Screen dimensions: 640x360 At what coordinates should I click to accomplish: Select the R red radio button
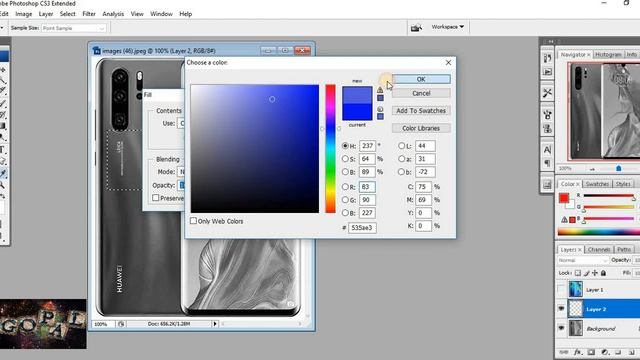coord(345,187)
